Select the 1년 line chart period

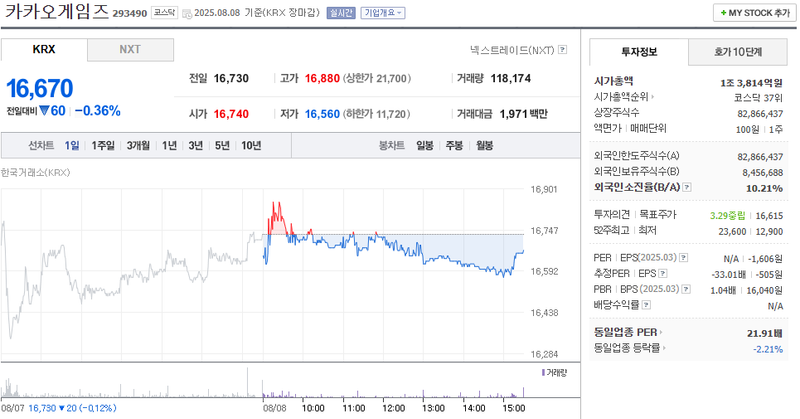coord(169,145)
